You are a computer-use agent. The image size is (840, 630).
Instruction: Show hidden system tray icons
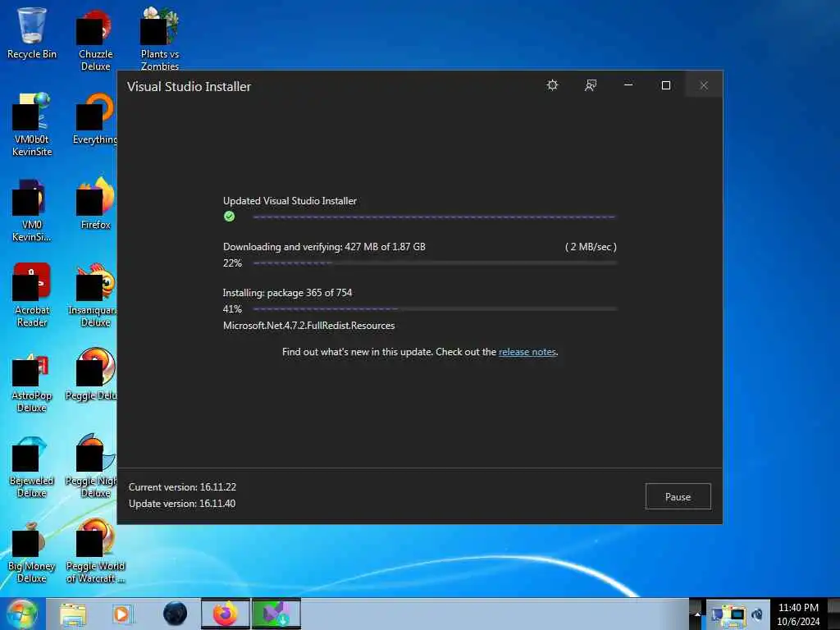pyautogui.click(x=697, y=614)
